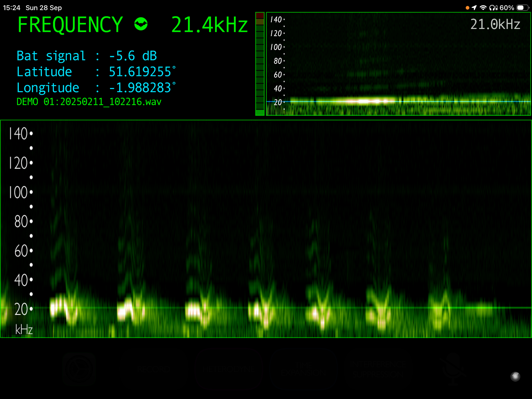
Task: Tap the battery icon in status bar
Action: point(523,8)
